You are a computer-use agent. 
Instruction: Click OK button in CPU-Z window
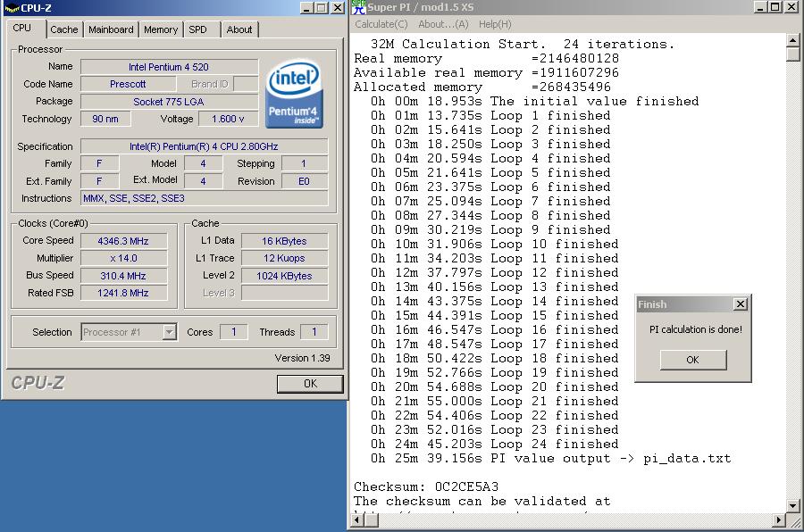[310, 384]
